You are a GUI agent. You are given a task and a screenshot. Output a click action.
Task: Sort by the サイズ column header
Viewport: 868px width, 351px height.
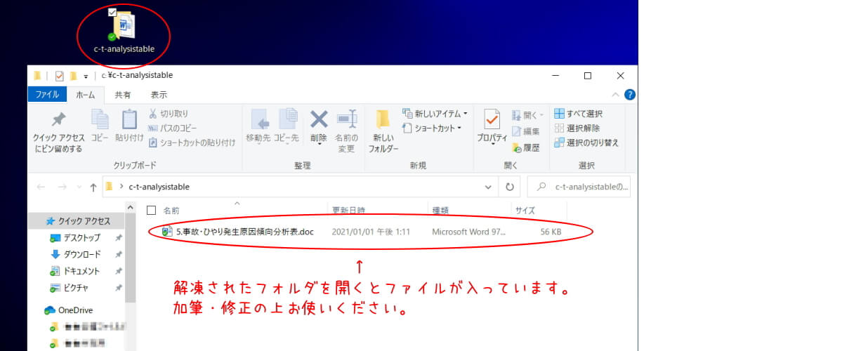tap(525, 210)
